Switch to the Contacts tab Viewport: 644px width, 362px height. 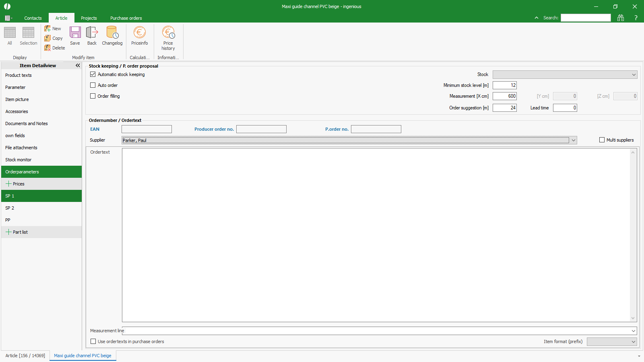33,18
